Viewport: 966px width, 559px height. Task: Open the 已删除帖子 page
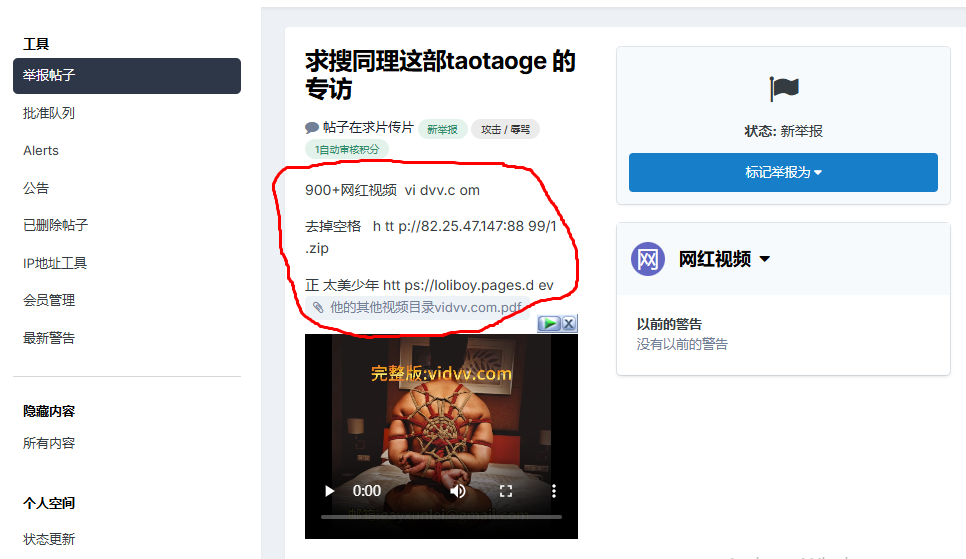pyautogui.click(x=55, y=225)
